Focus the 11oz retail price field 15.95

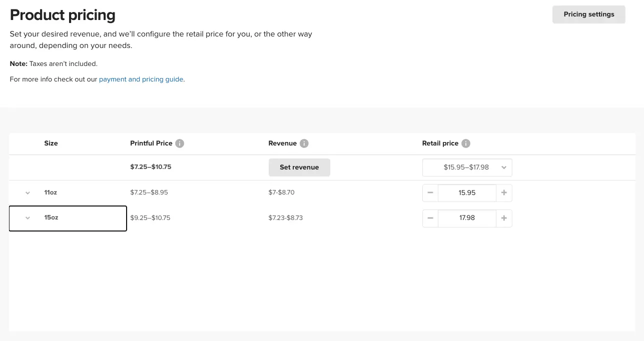point(467,193)
